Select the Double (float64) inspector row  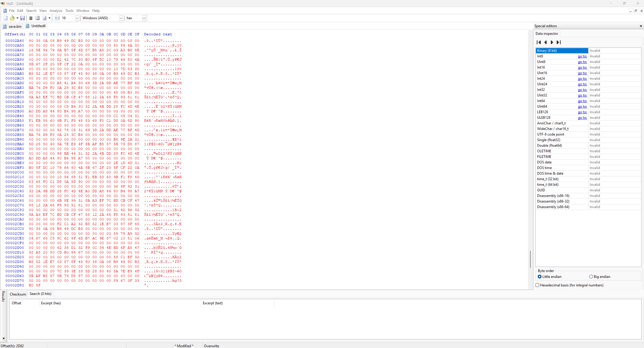coord(588,145)
